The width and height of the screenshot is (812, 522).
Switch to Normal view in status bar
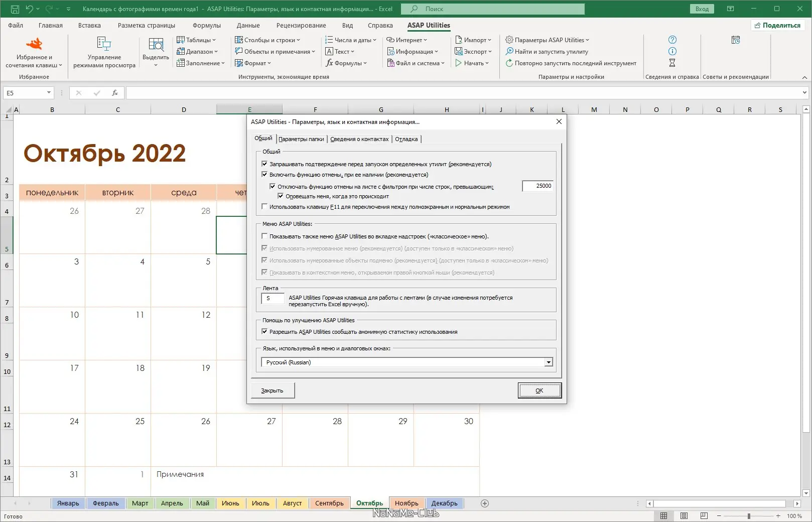[x=663, y=516]
